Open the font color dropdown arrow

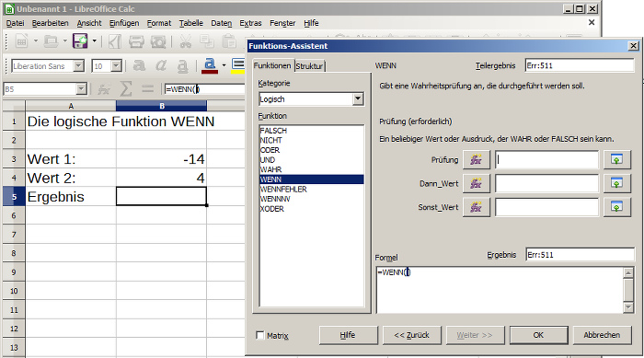click(x=224, y=65)
